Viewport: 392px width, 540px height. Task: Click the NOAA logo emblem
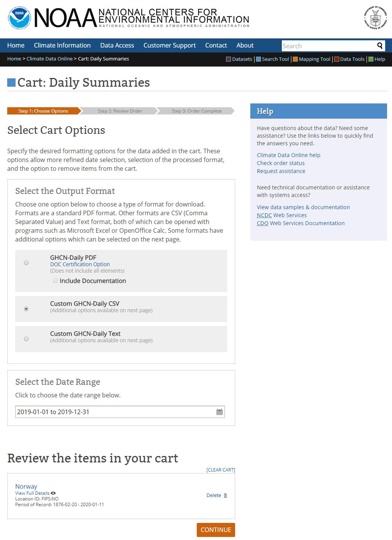20,18
